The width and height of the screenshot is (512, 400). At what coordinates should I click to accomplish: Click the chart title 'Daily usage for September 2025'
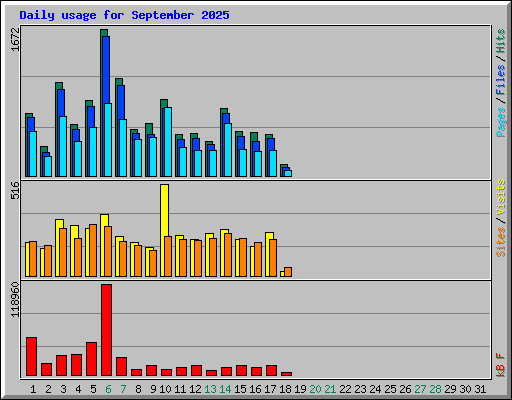(x=124, y=15)
